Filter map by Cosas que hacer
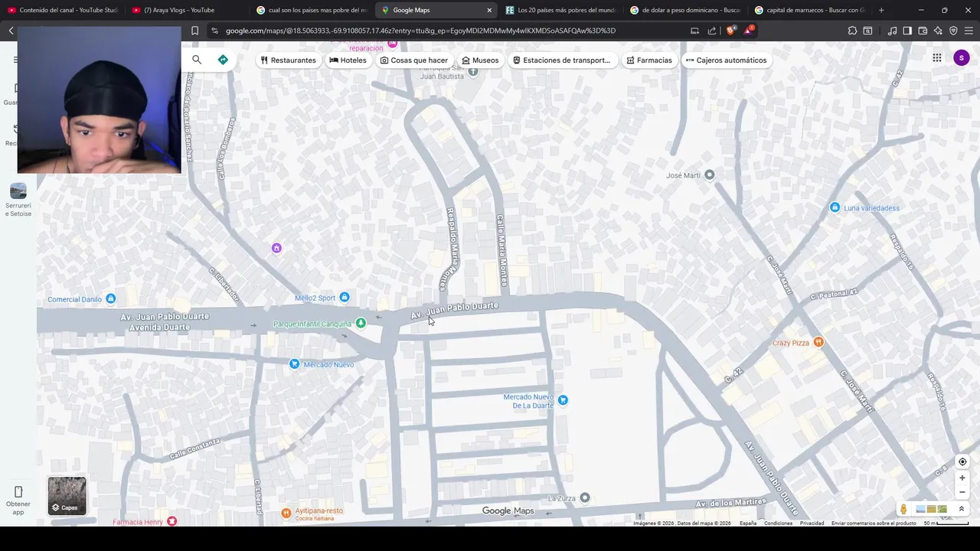The height and width of the screenshot is (551, 980). [x=413, y=60]
